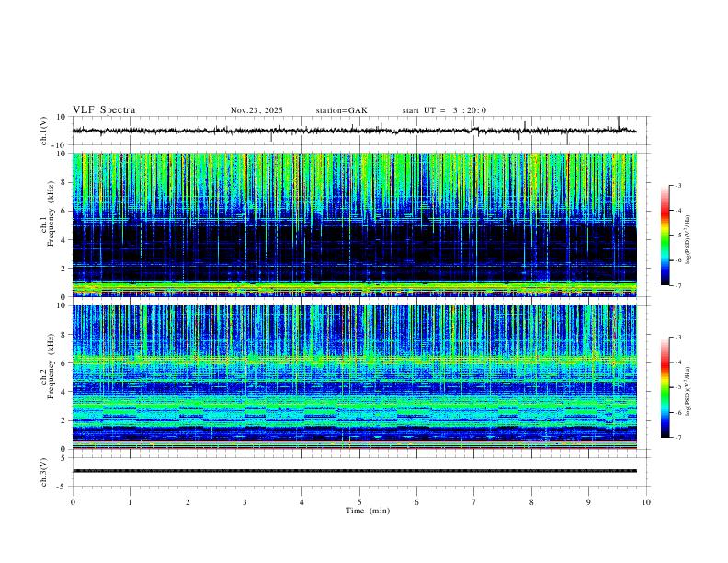
Task: Click time axis tick label "4"
Action: pyautogui.click(x=301, y=502)
